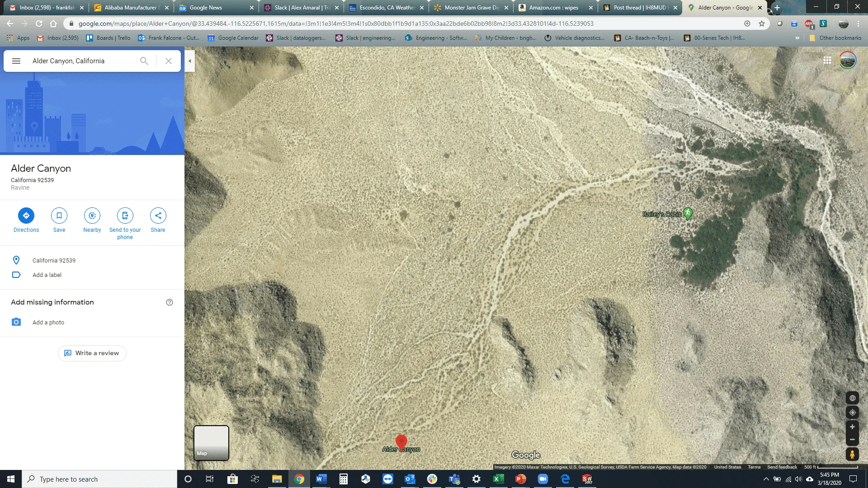The image size is (868, 488).
Task: Bookmark this page with the star
Action: tap(762, 23)
